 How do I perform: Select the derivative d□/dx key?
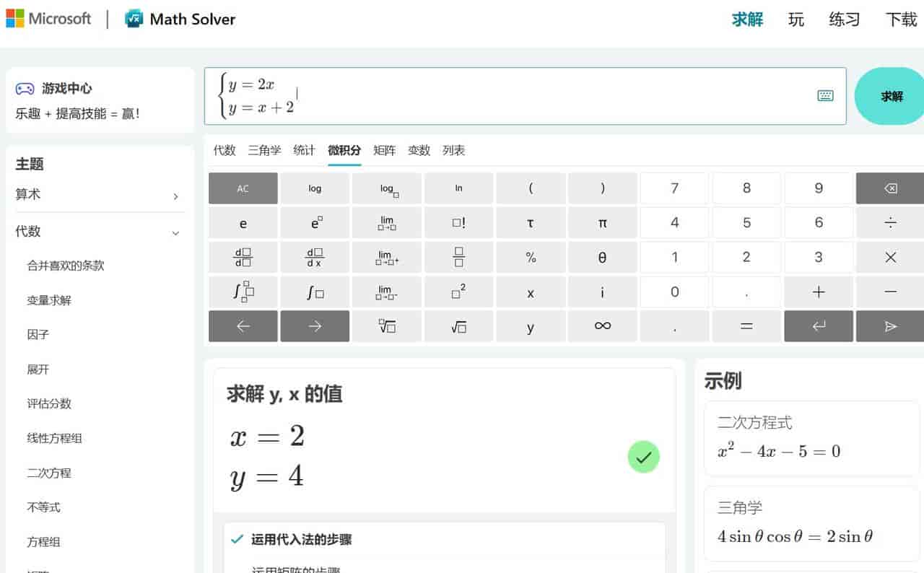(315, 257)
